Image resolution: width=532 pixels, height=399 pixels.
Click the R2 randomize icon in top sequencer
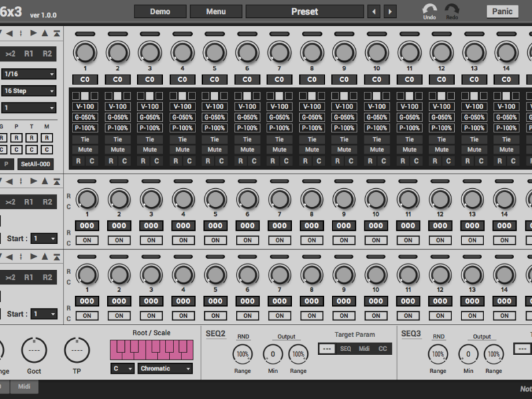click(x=47, y=54)
